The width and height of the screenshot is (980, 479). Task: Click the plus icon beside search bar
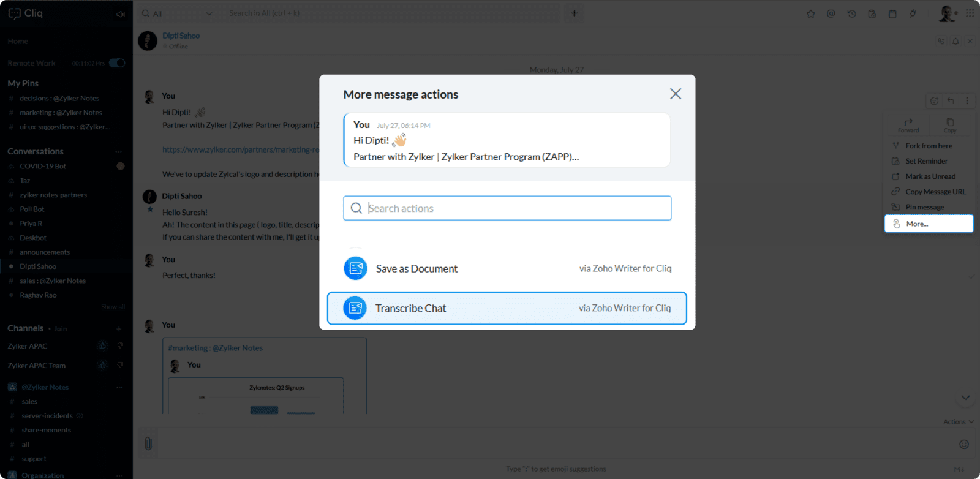click(574, 13)
